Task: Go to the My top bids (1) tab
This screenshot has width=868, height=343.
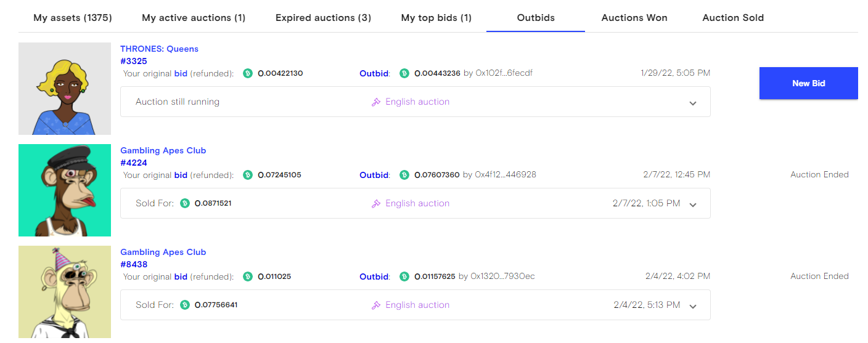Action: [436, 18]
